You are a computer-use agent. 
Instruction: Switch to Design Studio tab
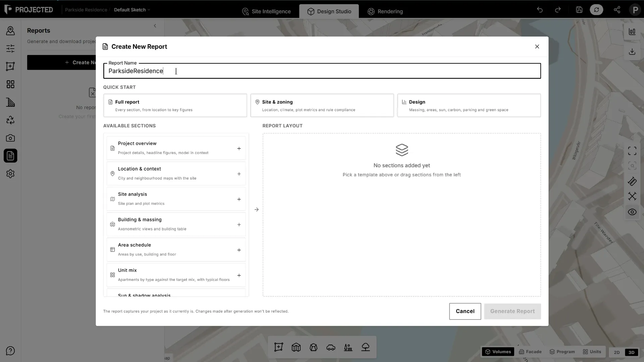(x=329, y=11)
